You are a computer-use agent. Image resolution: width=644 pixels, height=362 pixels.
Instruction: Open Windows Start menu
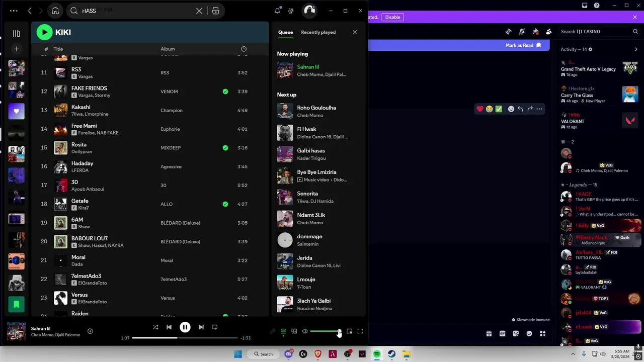[x=238, y=354]
